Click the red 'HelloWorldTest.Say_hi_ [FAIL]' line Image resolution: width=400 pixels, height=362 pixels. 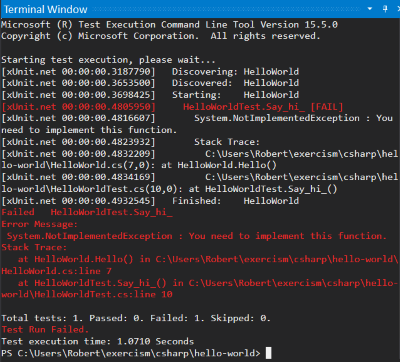click(x=172, y=107)
